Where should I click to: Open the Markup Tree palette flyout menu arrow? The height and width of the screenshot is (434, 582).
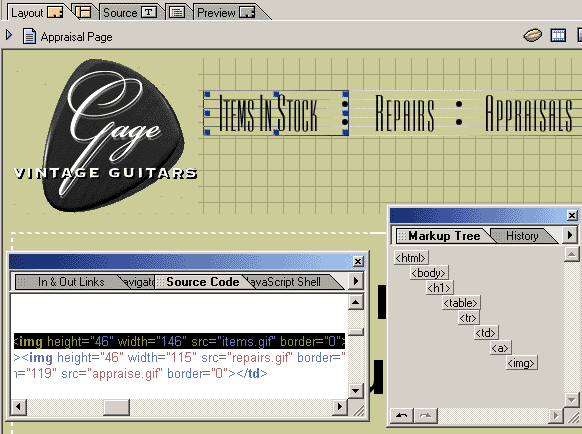pos(570,235)
